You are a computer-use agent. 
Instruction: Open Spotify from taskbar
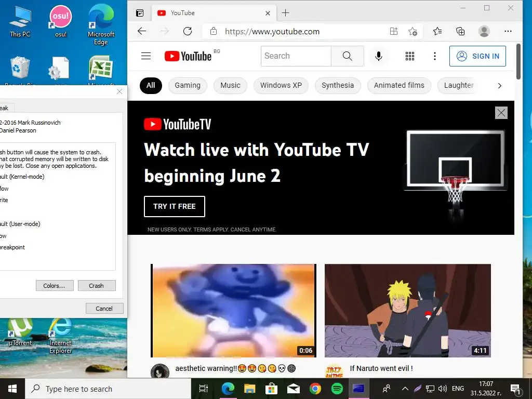point(337,389)
